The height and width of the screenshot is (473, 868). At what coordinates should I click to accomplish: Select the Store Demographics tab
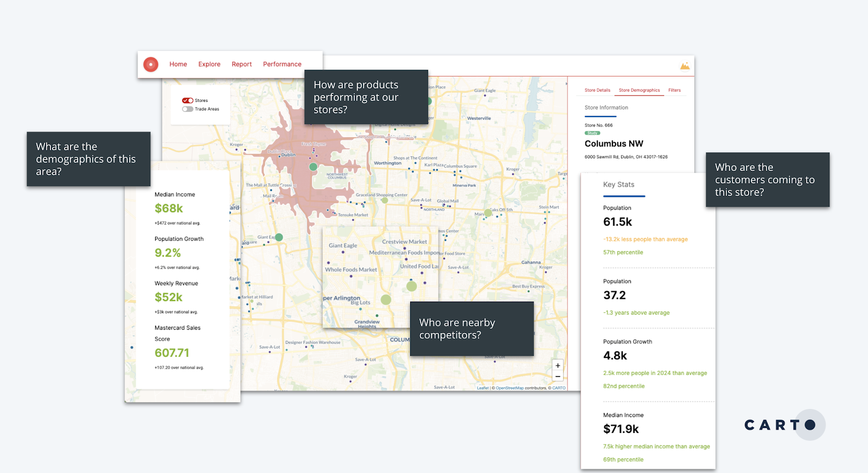pos(639,91)
